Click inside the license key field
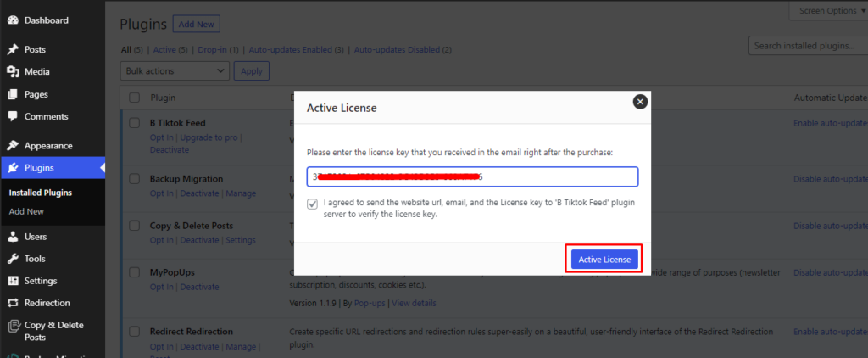This screenshot has width=868, height=358. point(473,176)
